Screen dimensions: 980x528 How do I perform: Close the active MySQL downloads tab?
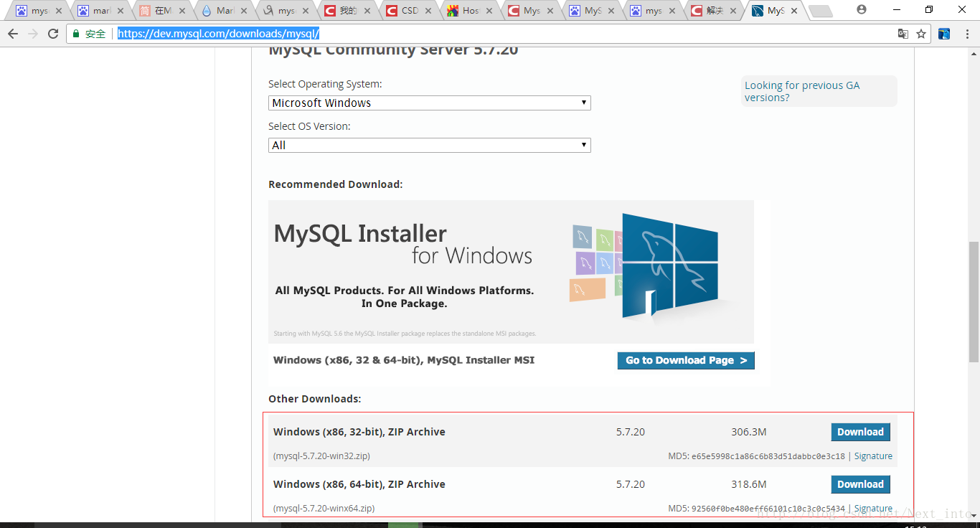click(x=794, y=11)
